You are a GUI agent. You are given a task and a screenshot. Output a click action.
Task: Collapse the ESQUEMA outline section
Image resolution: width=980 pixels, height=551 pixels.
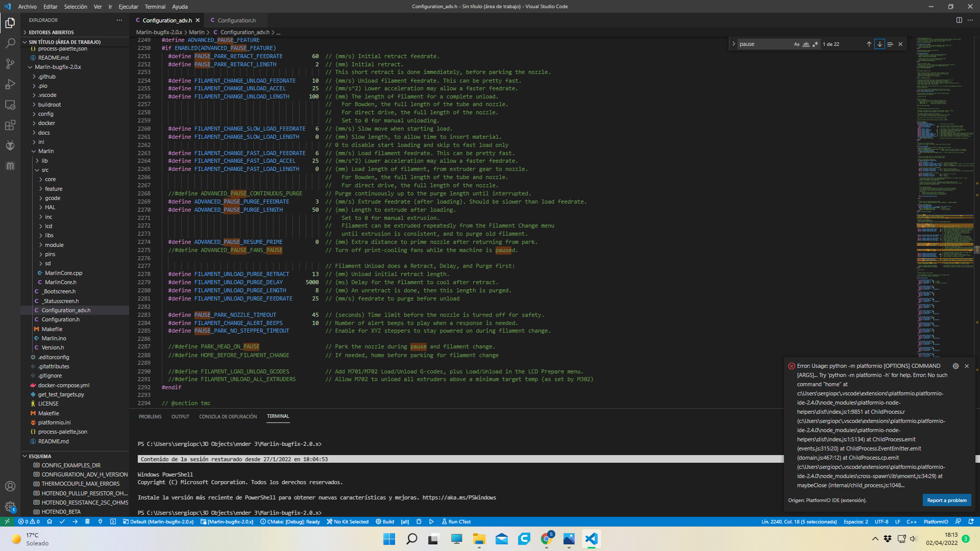click(x=40, y=456)
